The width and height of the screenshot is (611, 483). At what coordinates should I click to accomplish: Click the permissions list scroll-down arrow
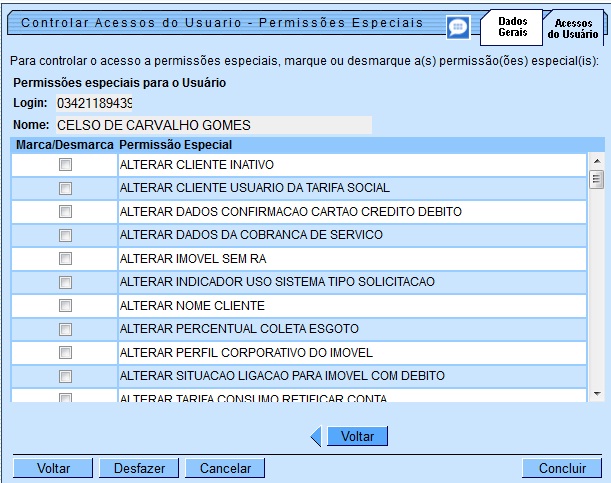click(x=597, y=394)
